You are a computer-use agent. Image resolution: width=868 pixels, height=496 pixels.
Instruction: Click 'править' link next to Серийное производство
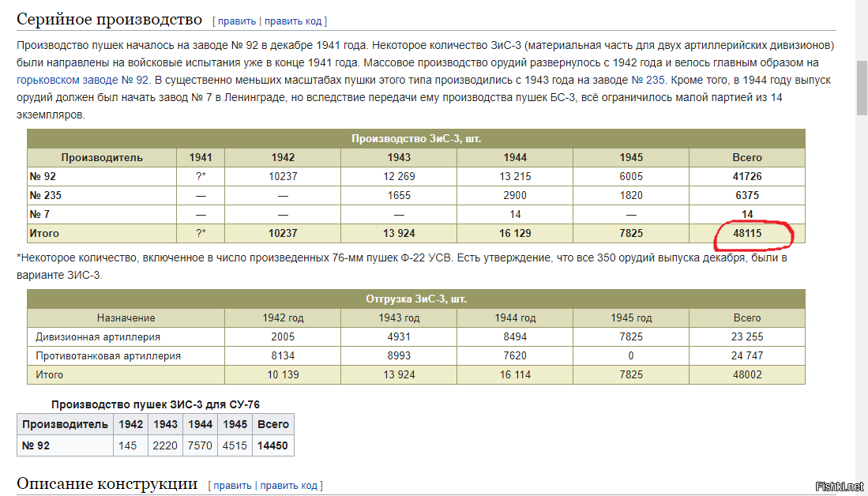click(236, 21)
